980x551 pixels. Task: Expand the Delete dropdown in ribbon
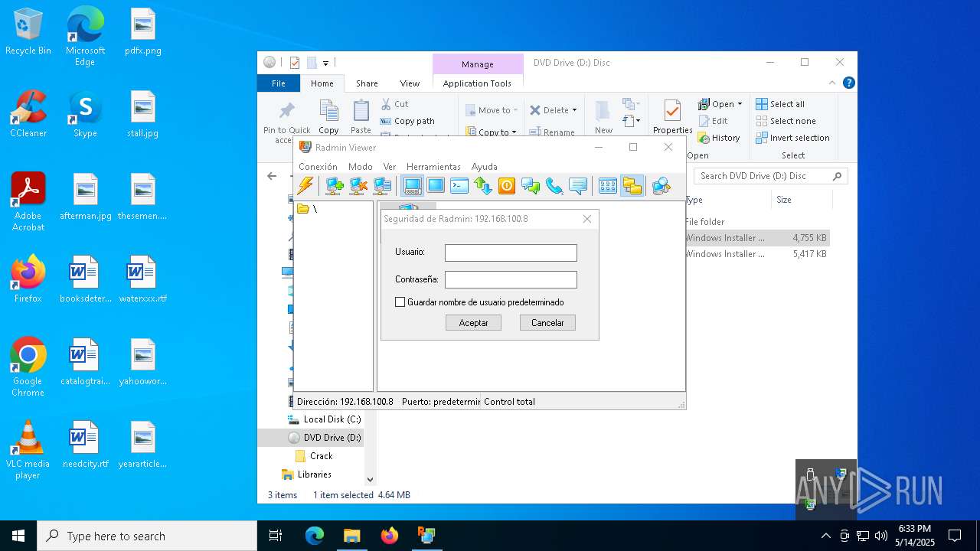point(575,110)
